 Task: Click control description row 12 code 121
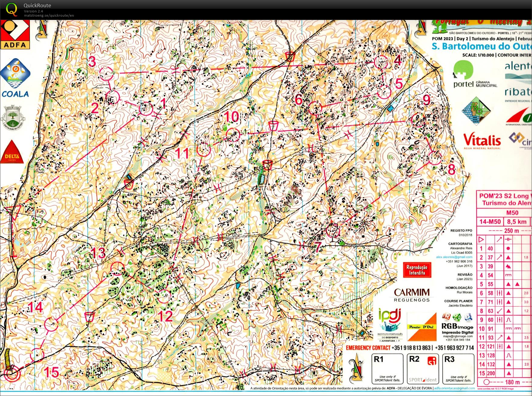click(x=491, y=346)
